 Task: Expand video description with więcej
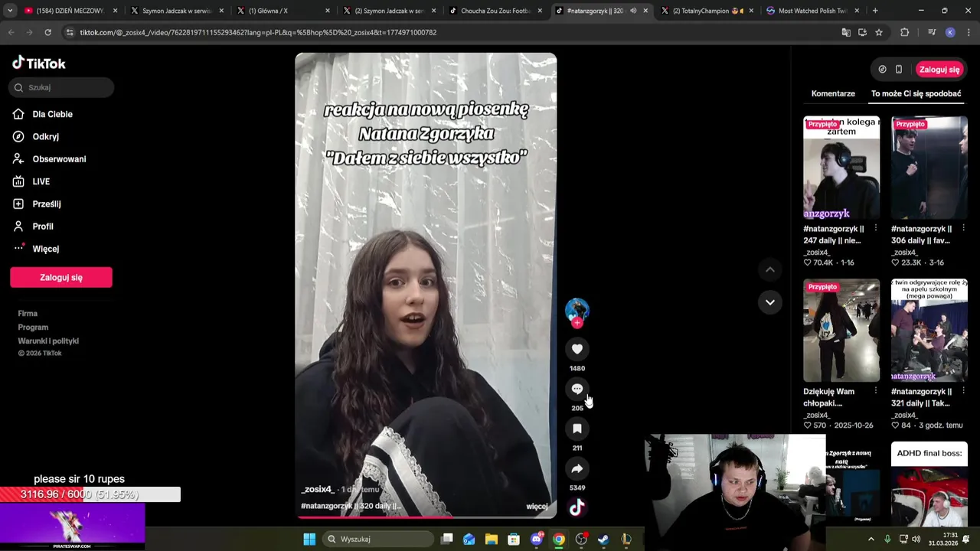[537, 506]
